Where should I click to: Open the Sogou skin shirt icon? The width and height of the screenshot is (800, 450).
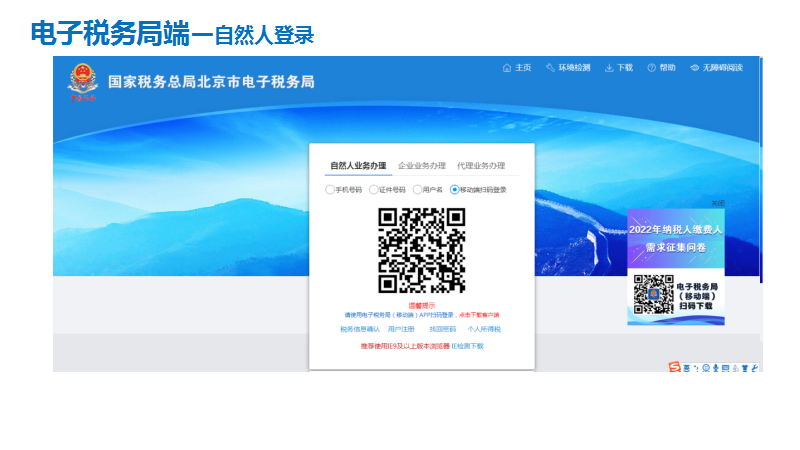[745, 368]
